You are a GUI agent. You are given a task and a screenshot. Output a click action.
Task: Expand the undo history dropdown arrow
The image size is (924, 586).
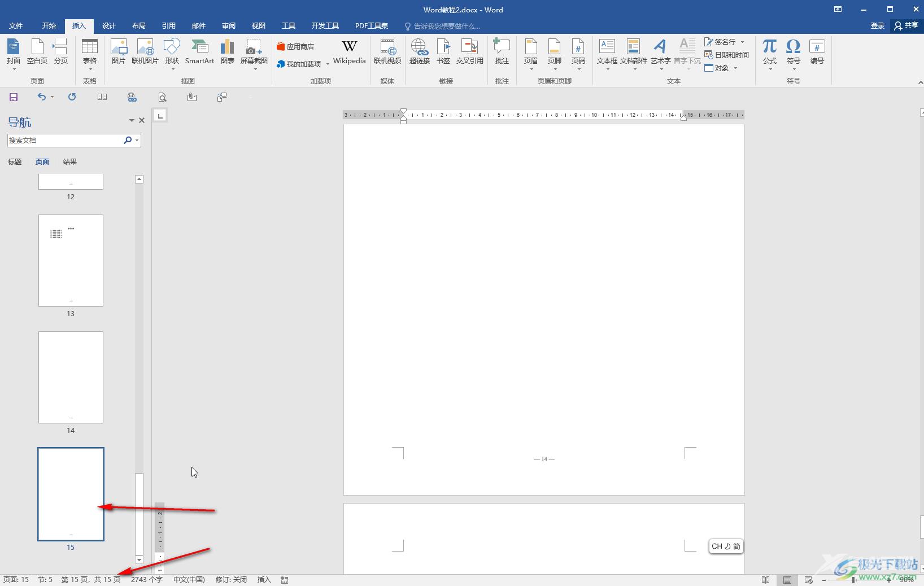click(x=52, y=97)
